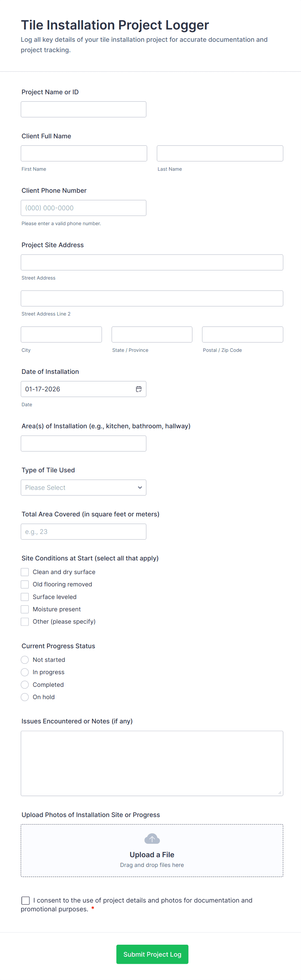Submit the project log

[x=152, y=954]
